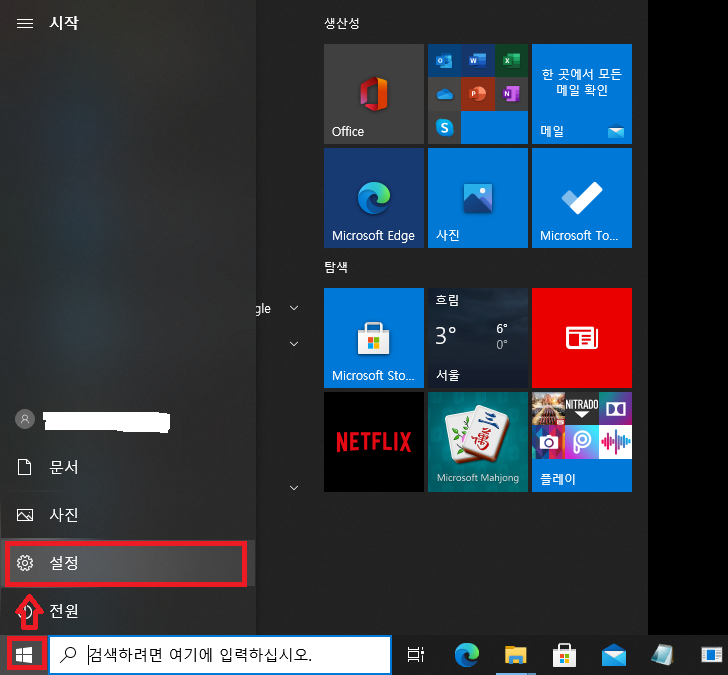Click the 탐색 group header

pos(336,267)
